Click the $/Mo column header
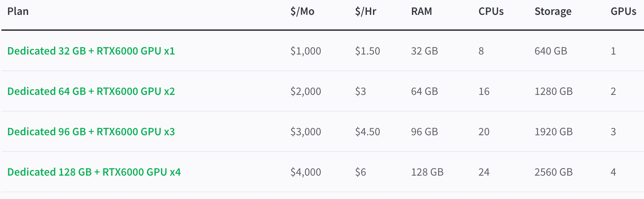Viewport: 644px width, 199px height. click(302, 11)
